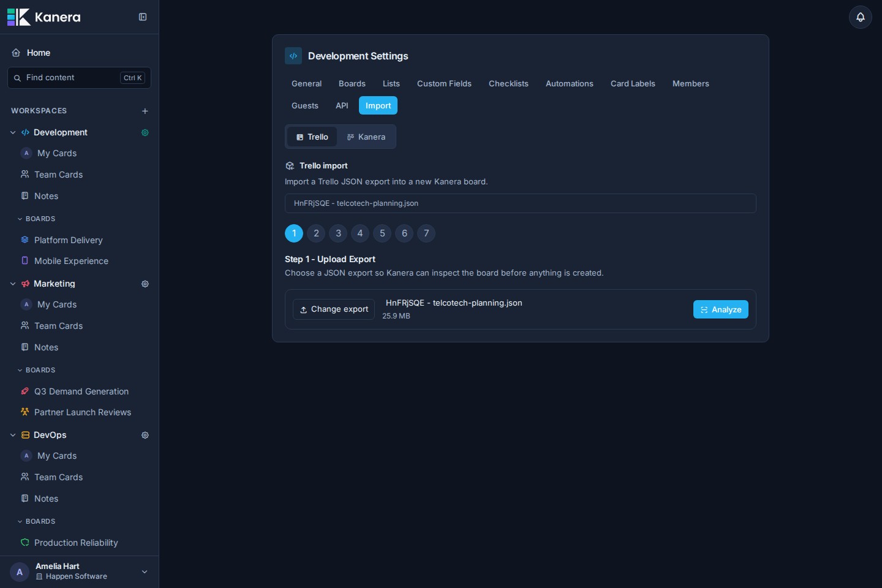Open Amelia Hart account menu chevron
This screenshot has height=588, width=882.
click(x=145, y=572)
